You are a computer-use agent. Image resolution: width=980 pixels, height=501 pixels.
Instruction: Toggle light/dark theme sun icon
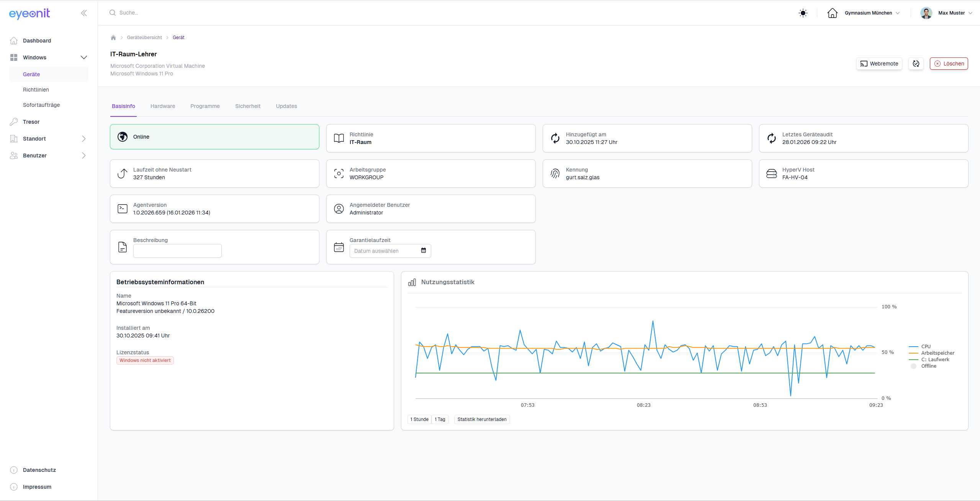[x=803, y=13]
